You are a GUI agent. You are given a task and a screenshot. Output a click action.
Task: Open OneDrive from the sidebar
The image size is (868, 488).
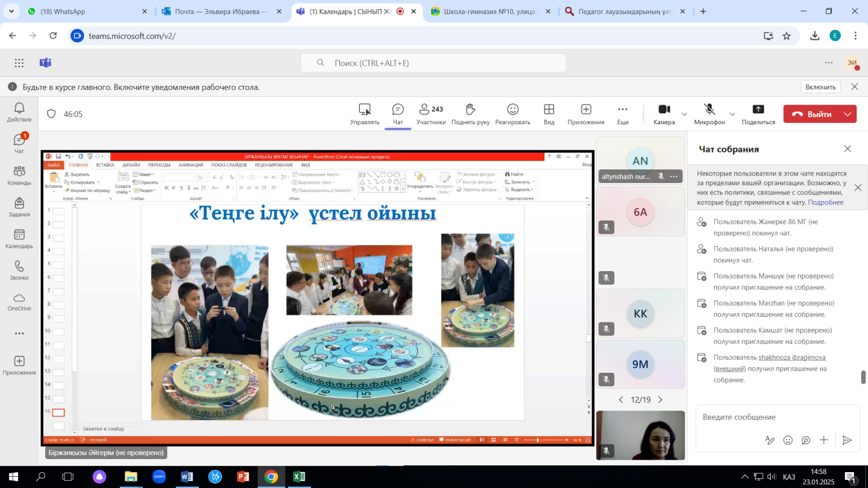(19, 302)
